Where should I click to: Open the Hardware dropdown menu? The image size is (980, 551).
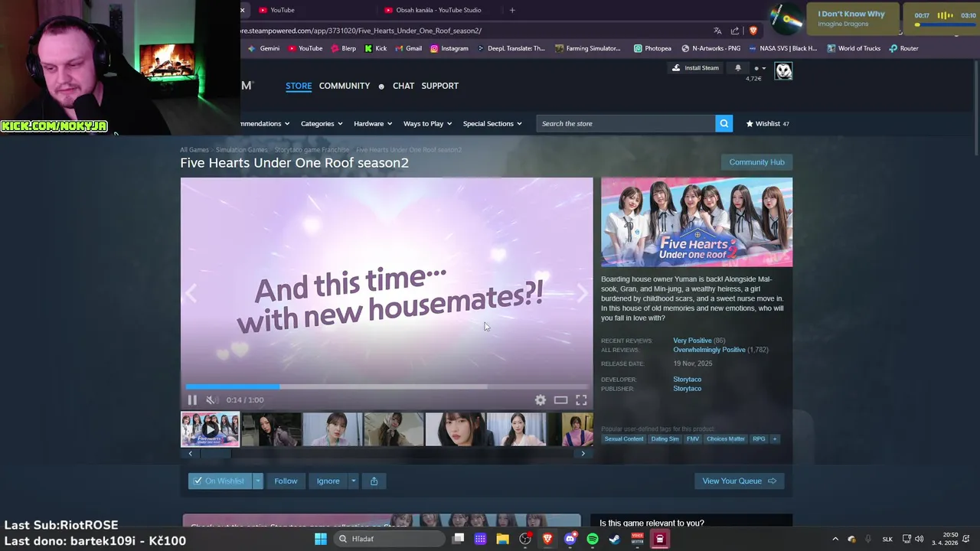[x=373, y=123]
